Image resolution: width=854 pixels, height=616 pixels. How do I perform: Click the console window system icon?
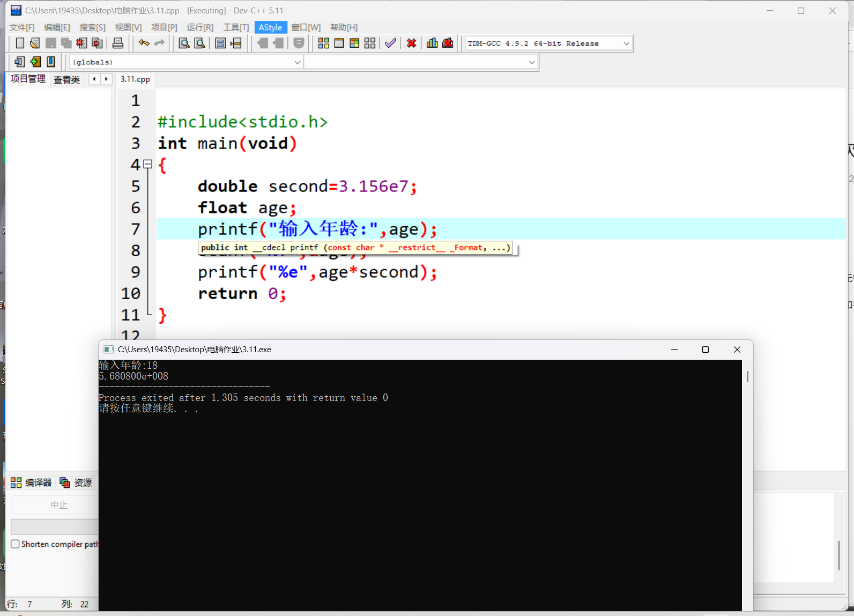108,350
